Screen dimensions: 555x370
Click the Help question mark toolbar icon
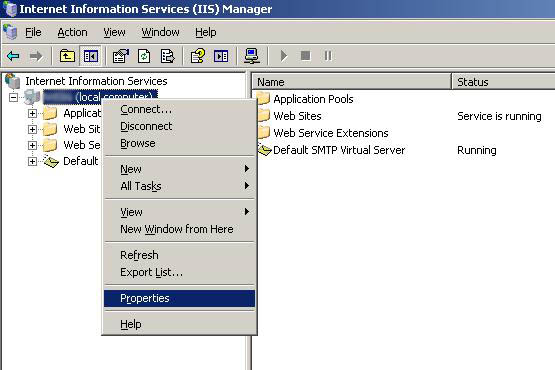click(198, 56)
